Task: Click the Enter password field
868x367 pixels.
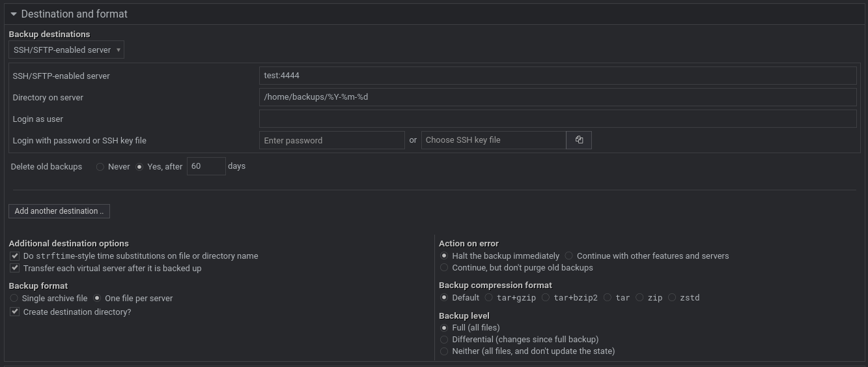Action: pos(331,140)
